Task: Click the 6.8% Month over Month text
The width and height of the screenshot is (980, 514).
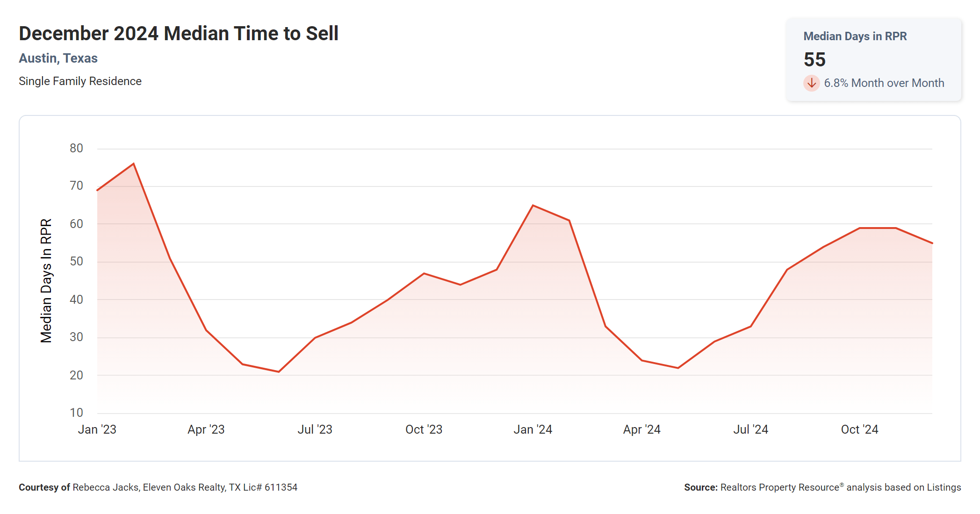Action: point(884,83)
